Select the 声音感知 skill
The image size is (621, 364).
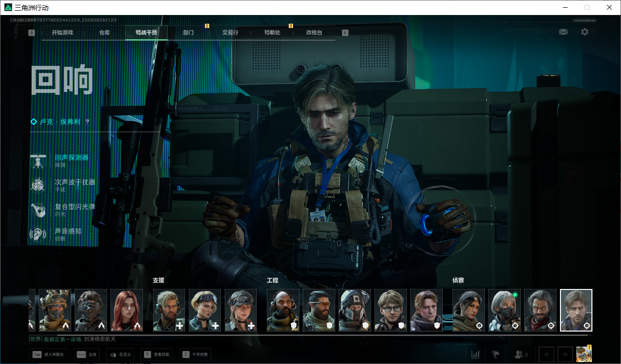pos(56,234)
